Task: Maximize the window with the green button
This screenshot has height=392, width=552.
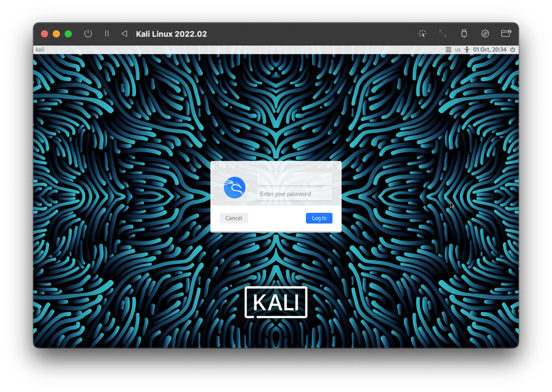Action: pyautogui.click(x=69, y=34)
